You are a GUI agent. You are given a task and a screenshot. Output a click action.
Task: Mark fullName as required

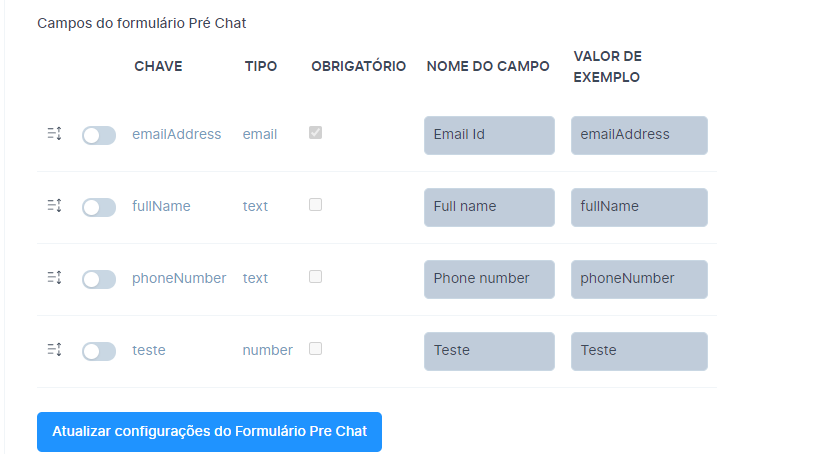[x=316, y=204]
